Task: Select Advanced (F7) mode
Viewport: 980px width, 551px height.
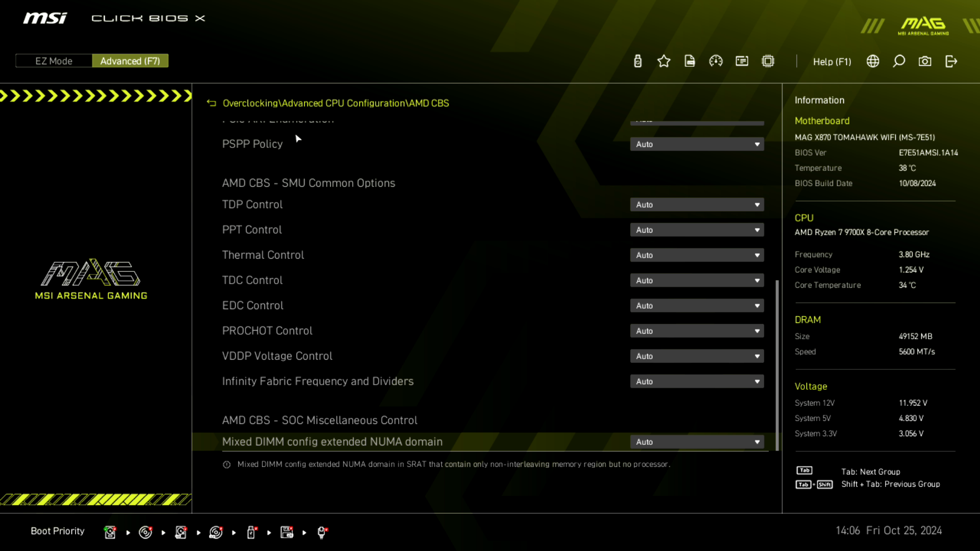Action: click(130, 61)
